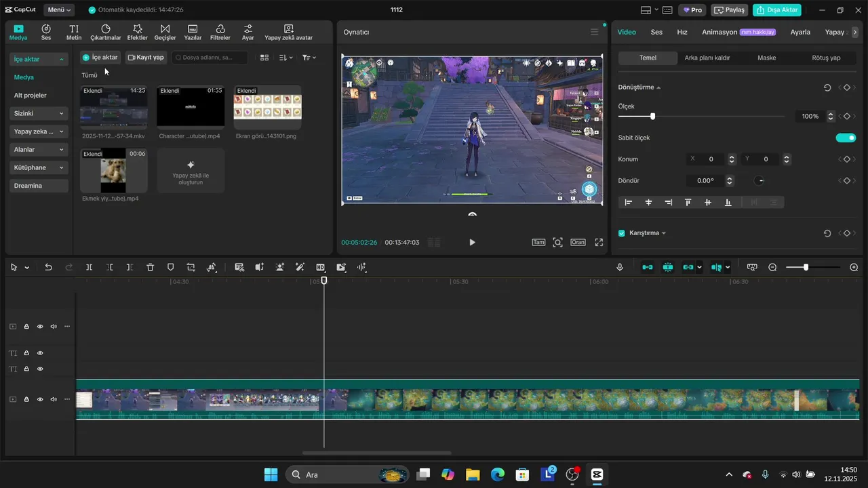Viewport: 868px width, 488px height.
Task: Open the player panel hamburger menu
Action: pos(595,33)
